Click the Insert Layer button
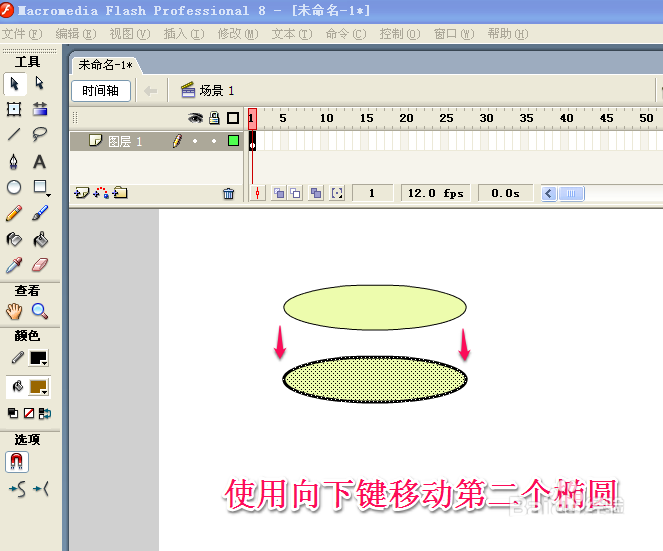This screenshot has height=551, width=663. point(82,193)
